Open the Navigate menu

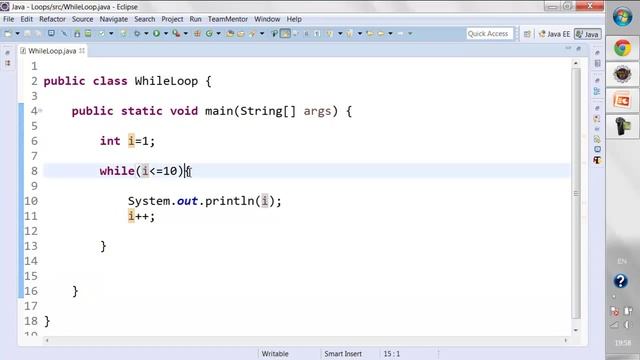coord(113,19)
